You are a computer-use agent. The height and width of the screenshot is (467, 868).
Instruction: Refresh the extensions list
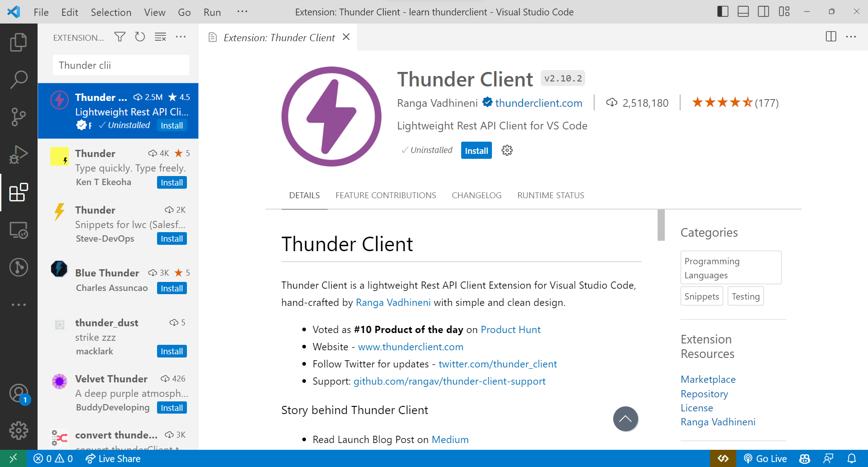(x=140, y=37)
